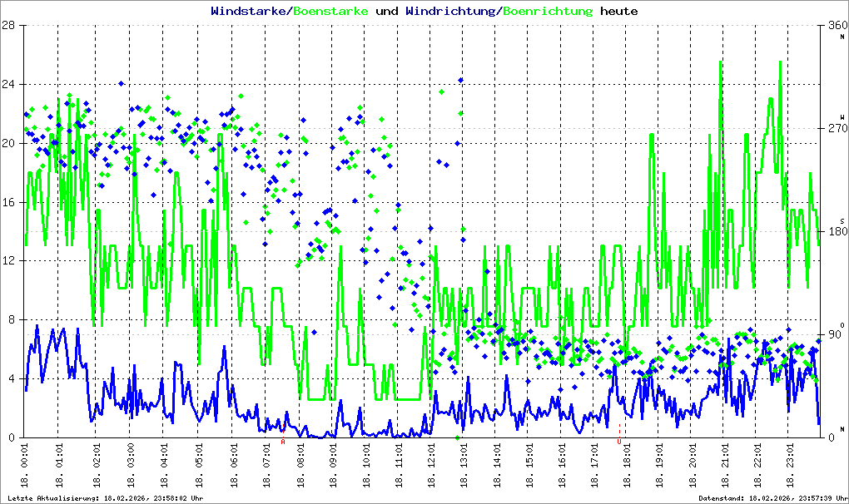Viewport: 849px width, 504px height.
Task: Click the time label "18. 13:01"
Action: pyautogui.click(x=464, y=466)
